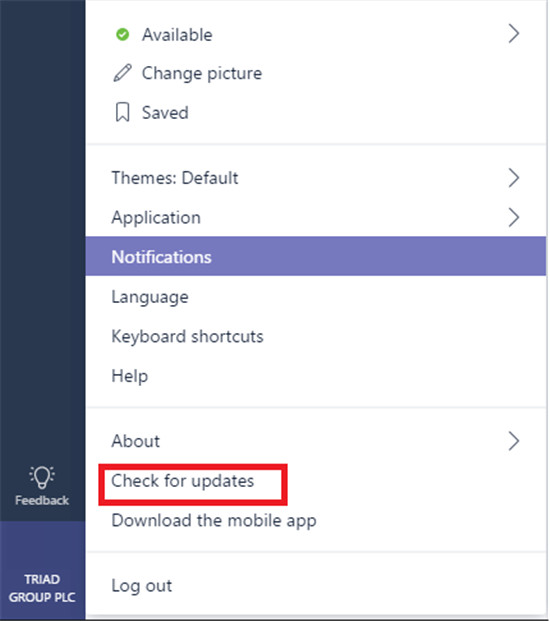Open Keyboard shortcuts
Image resolution: width=550 pixels, height=621 pixels.
point(316,336)
